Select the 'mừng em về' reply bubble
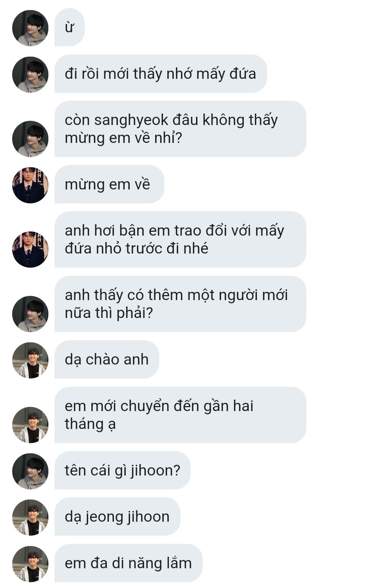This screenshot has width=387, height=588. [109, 184]
